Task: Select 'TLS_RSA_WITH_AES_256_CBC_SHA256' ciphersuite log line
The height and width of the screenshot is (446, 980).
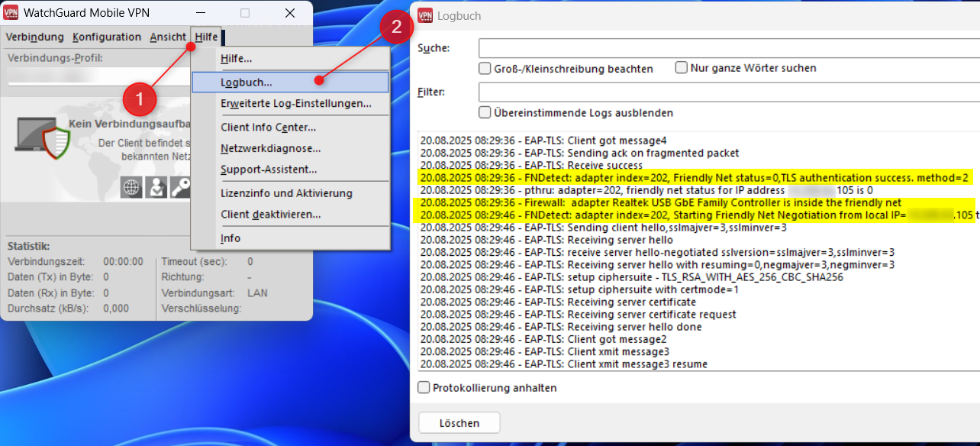Action: [632, 277]
